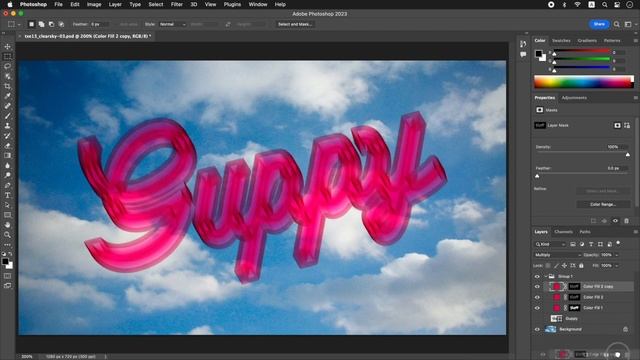The width and height of the screenshot is (640, 360).
Task: Click the Subtract from Selection icon
Action: click(51, 24)
